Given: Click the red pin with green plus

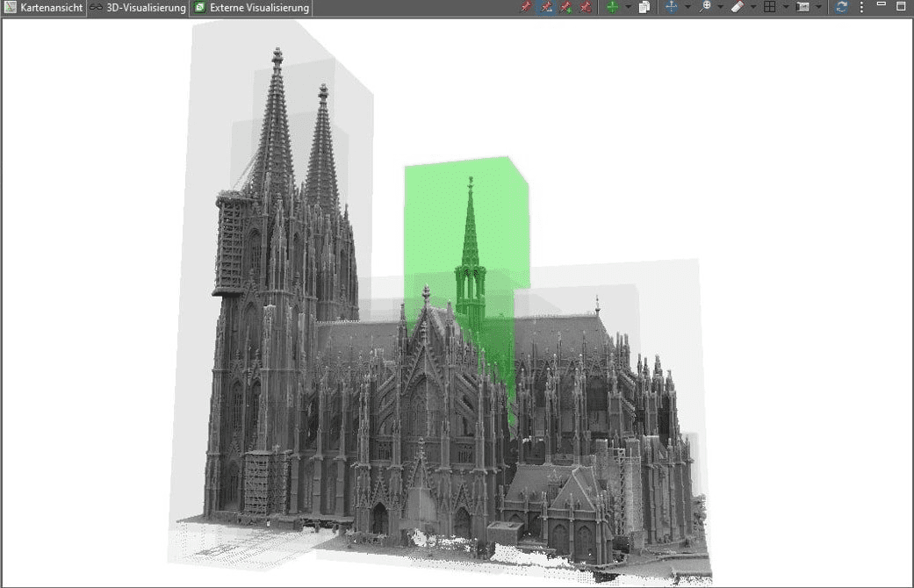Looking at the screenshot, I should click(565, 7).
